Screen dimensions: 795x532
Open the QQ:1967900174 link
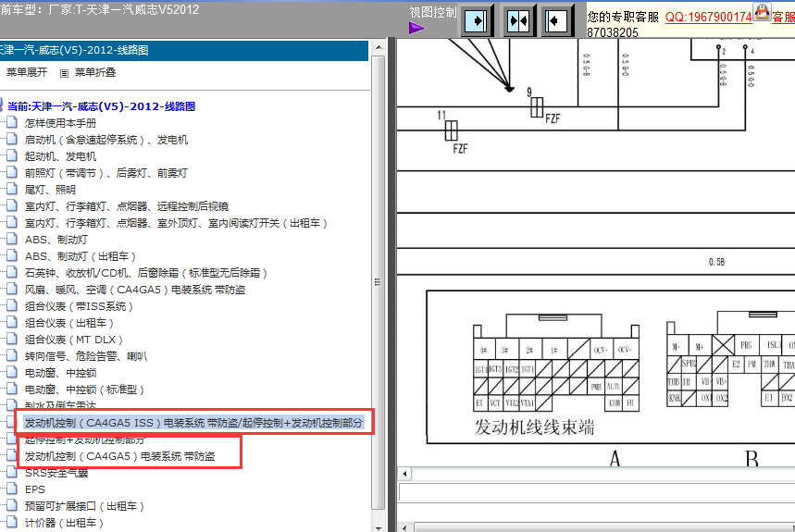point(708,17)
